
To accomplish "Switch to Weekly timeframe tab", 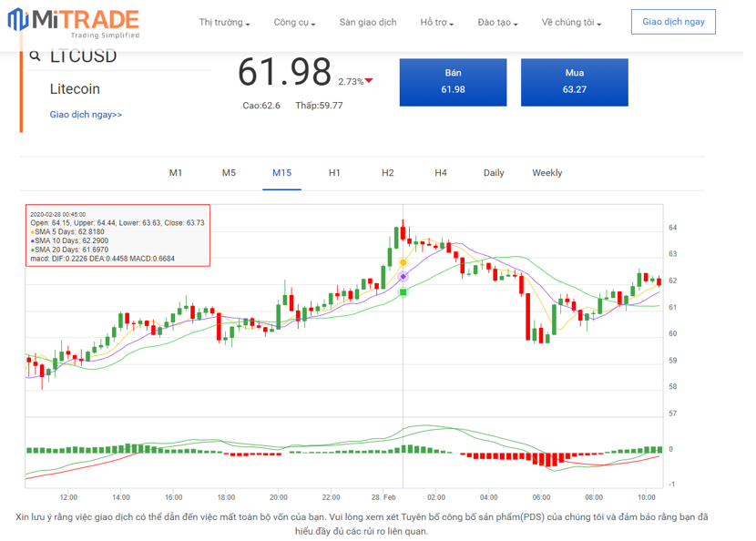I will tap(547, 173).
